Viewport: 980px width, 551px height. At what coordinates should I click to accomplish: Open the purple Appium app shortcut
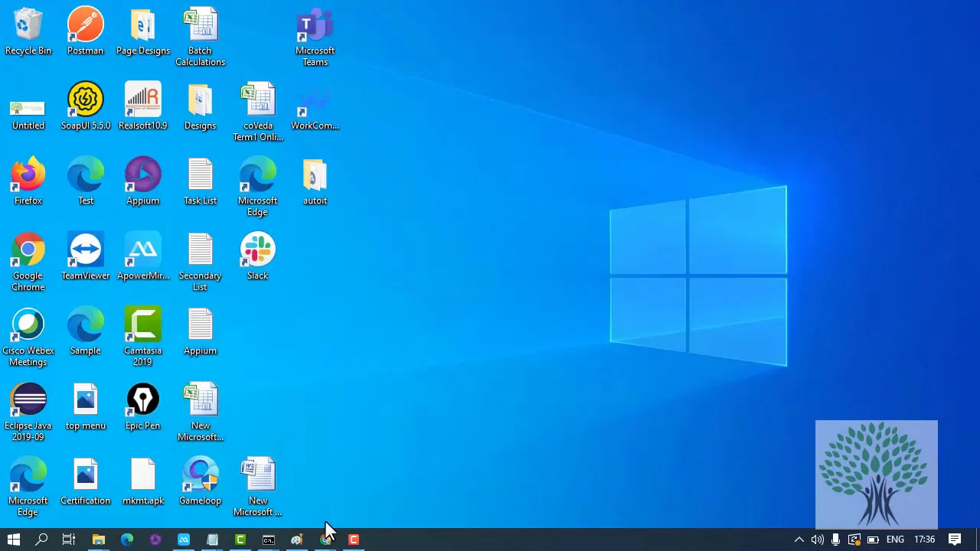coord(143,182)
